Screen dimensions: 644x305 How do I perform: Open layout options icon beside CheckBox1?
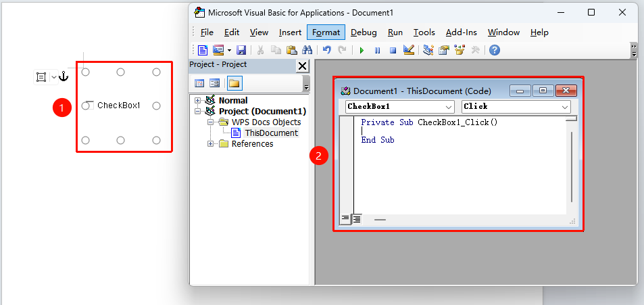[x=41, y=77]
